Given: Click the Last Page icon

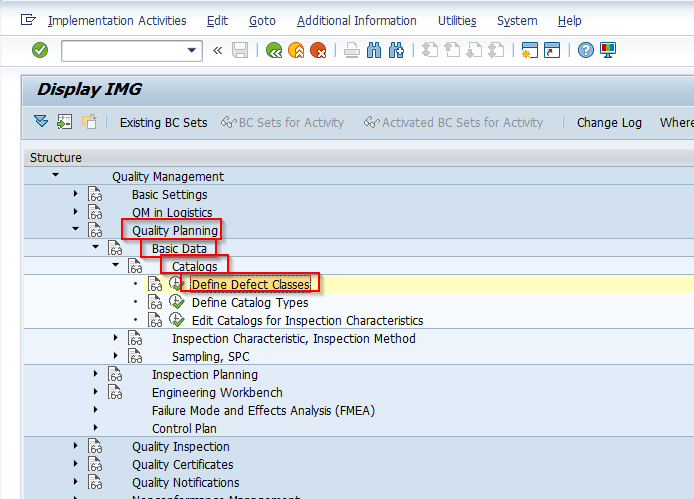Looking at the screenshot, I should [496, 50].
